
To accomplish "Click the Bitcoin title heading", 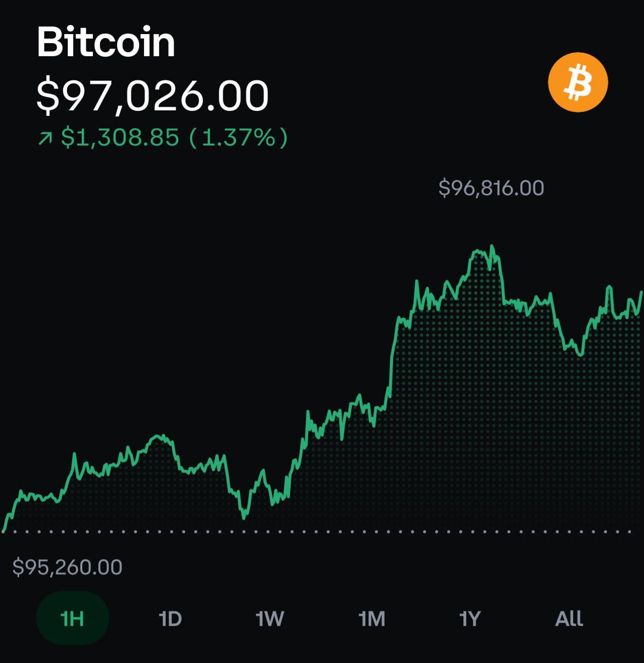I will pos(106,42).
